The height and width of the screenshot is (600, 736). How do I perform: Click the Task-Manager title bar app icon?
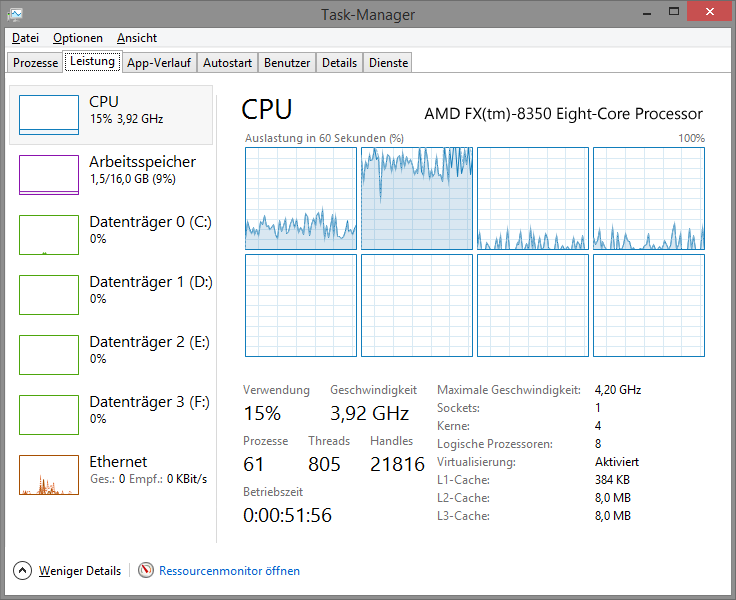coord(15,14)
